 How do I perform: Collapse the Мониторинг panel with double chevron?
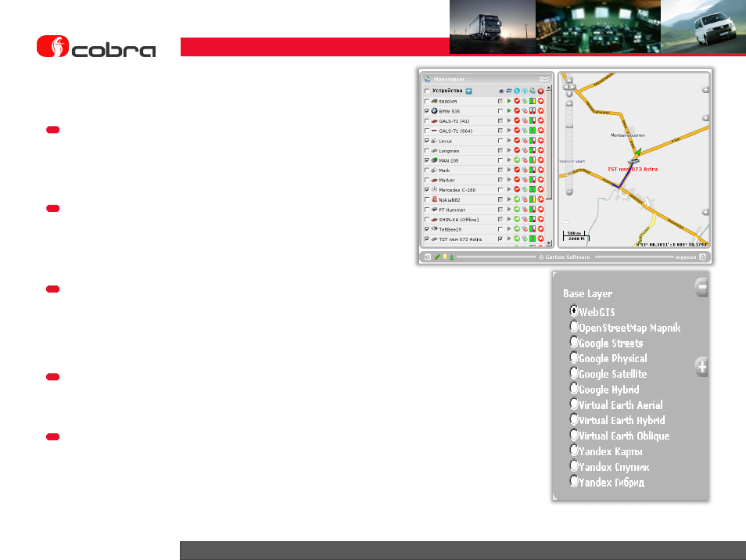(544, 79)
